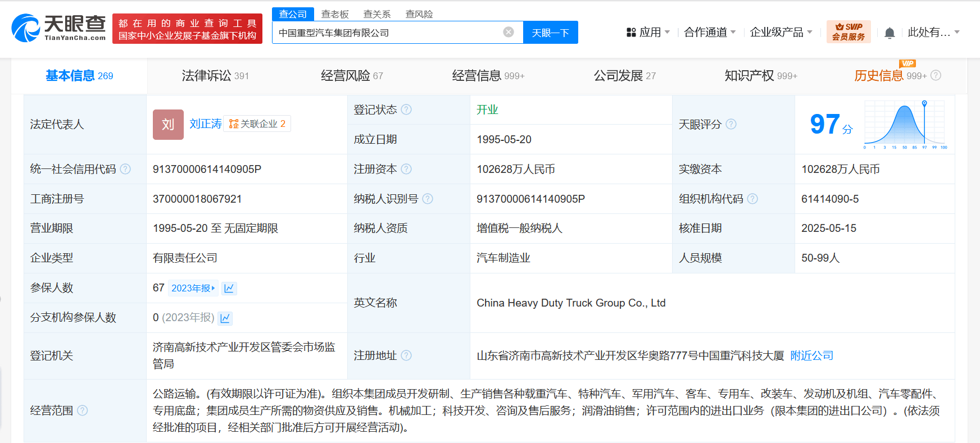Image resolution: width=980 pixels, height=443 pixels.
Task: Select the 实缴资本 value 102628万人民币
Action: click(x=841, y=169)
